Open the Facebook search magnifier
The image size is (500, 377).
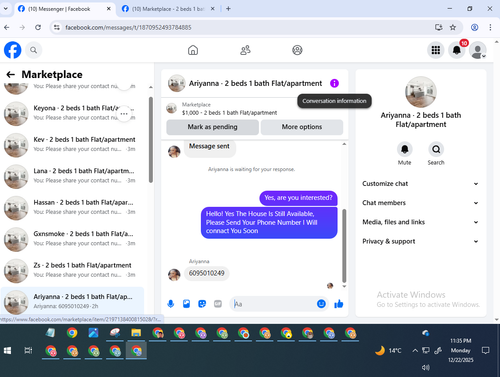click(x=33, y=50)
